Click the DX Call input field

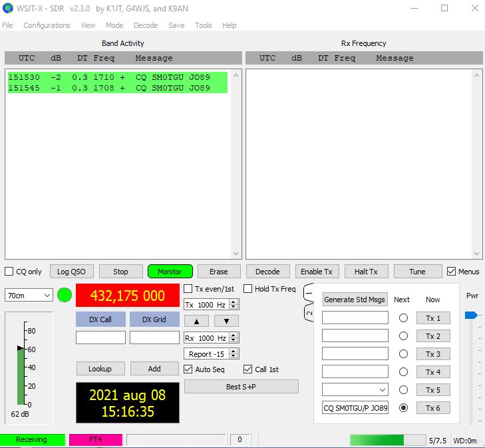[x=100, y=337]
